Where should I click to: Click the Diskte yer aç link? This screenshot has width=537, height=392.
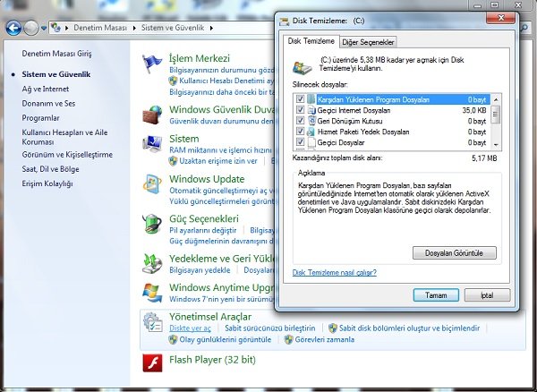(x=190, y=328)
